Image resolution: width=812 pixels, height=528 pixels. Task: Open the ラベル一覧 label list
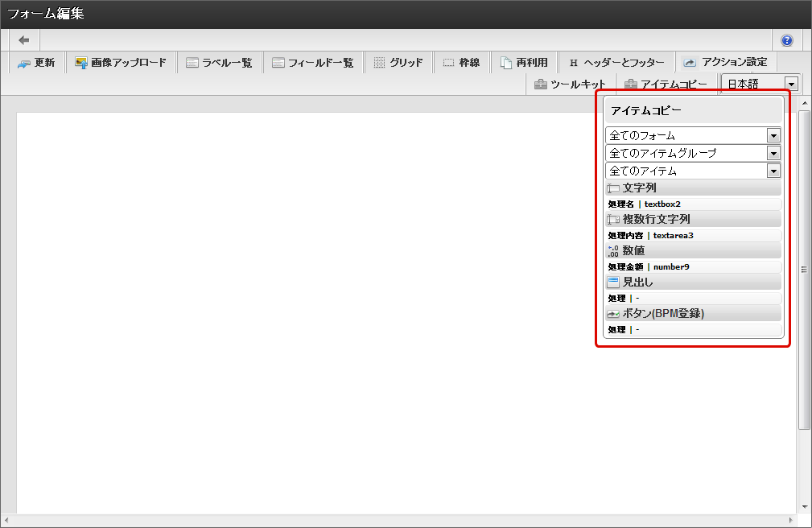point(219,63)
